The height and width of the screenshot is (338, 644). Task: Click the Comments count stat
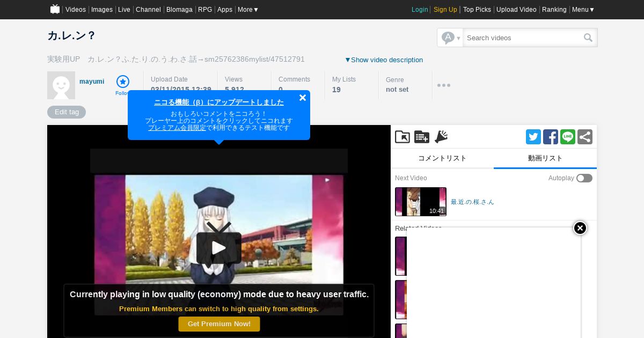point(294,85)
